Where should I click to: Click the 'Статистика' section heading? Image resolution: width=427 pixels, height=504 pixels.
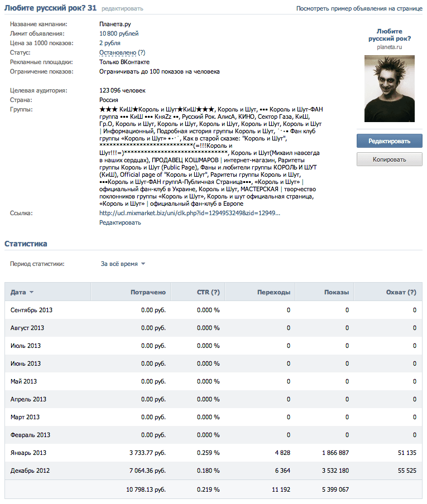coord(26,244)
